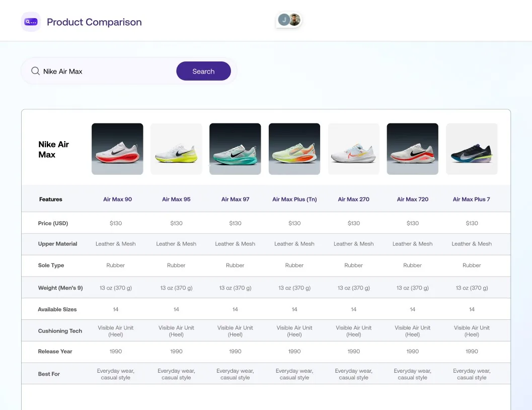Open the Air Max Plus 7 shoe thumbnail
The image size is (532, 410).
coord(472,149)
